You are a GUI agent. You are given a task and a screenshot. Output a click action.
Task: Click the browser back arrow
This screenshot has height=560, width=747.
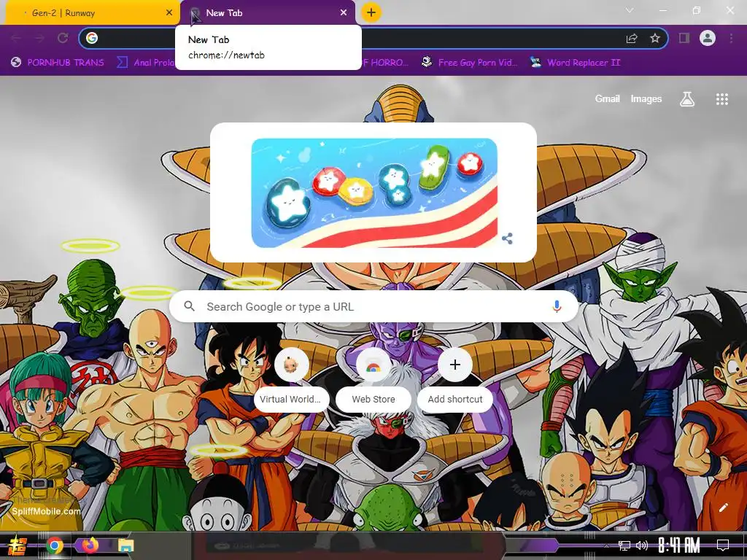[16, 38]
